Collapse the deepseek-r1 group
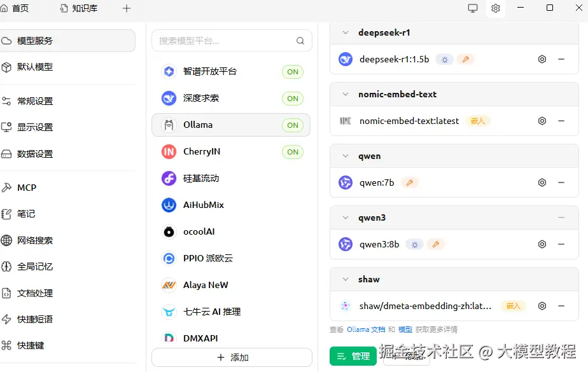This screenshot has height=372, width=588. point(346,32)
